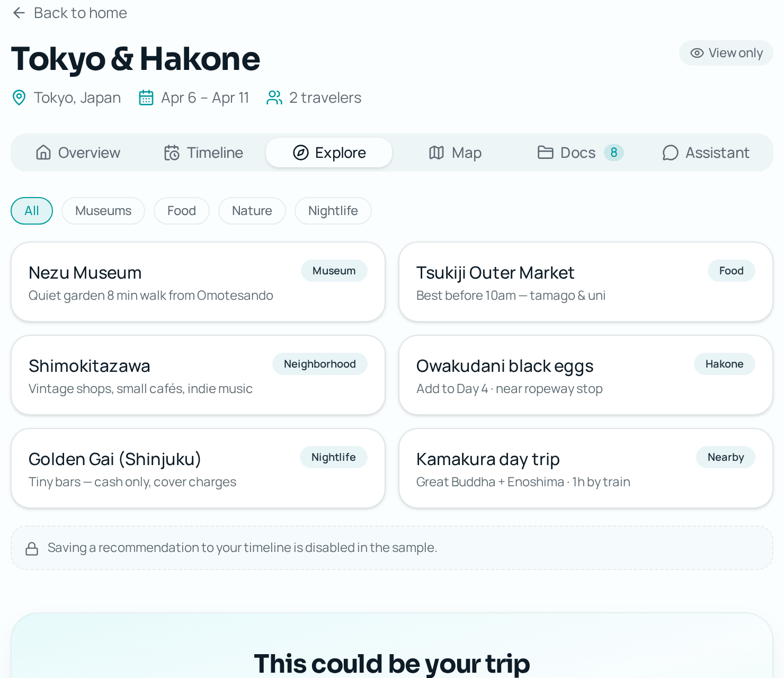
Task: Open the Assistant tab
Action: click(706, 153)
